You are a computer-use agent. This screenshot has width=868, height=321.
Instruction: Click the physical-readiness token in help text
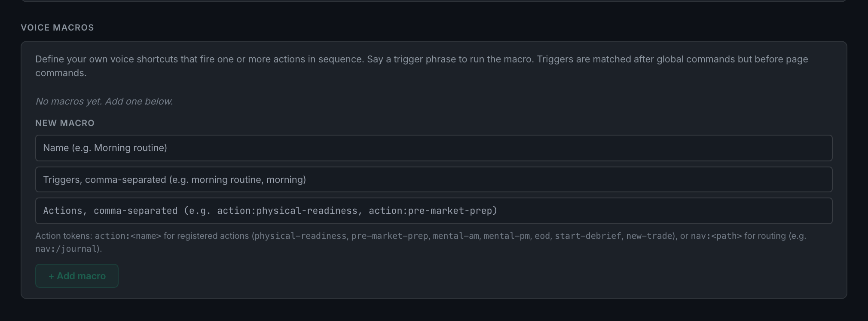point(300,236)
